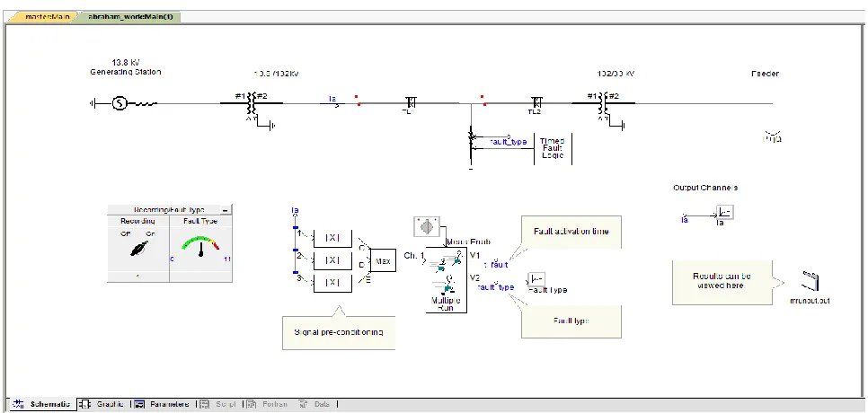
Task: Select the Fault Type output channel icon
Action: point(536,279)
